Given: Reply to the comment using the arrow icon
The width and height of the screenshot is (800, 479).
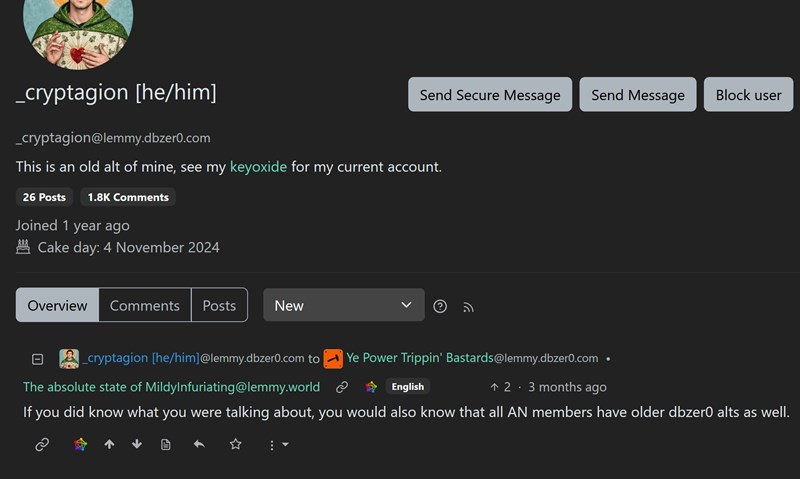Looking at the screenshot, I should 199,444.
